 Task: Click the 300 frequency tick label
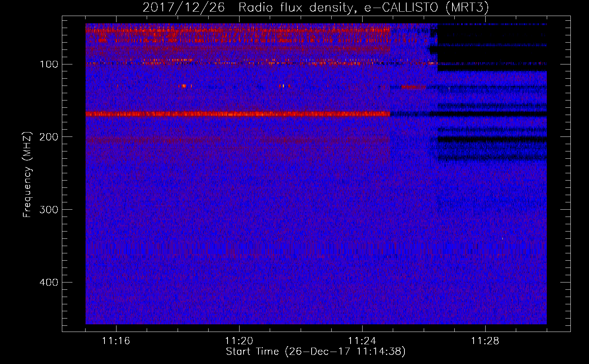point(49,210)
